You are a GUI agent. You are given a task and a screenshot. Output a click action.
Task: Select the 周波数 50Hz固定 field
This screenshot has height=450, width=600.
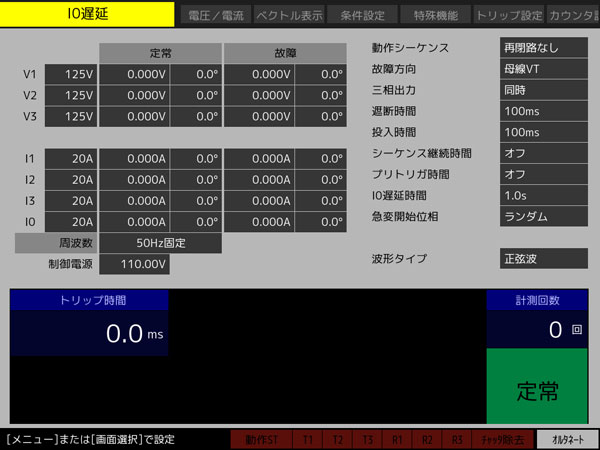pyautogui.click(x=160, y=243)
